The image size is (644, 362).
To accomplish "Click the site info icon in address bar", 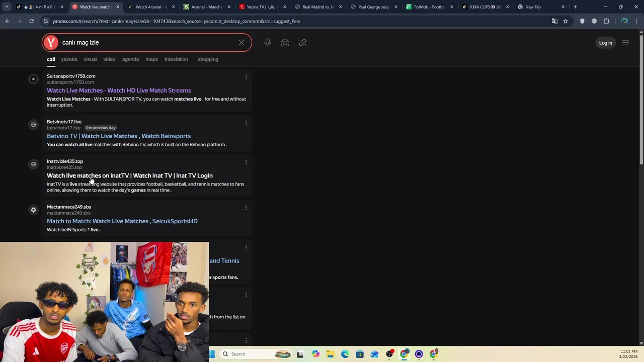I will tap(46, 21).
